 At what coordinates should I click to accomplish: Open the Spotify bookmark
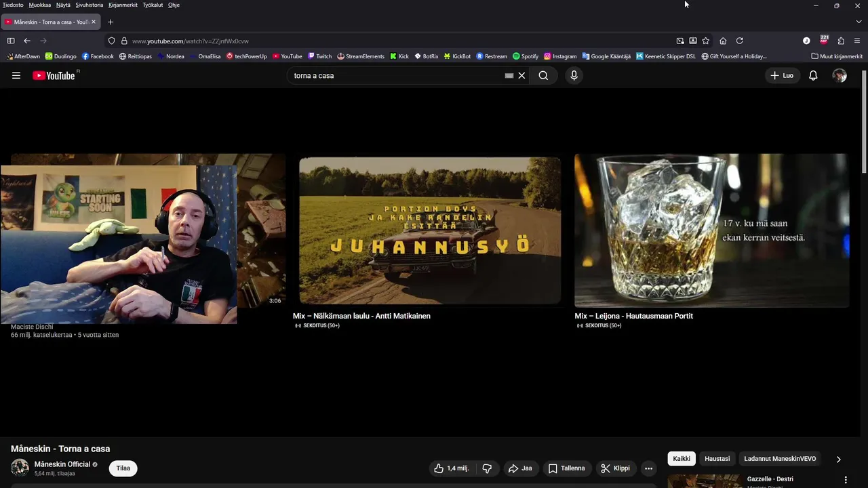click(526, 56)
